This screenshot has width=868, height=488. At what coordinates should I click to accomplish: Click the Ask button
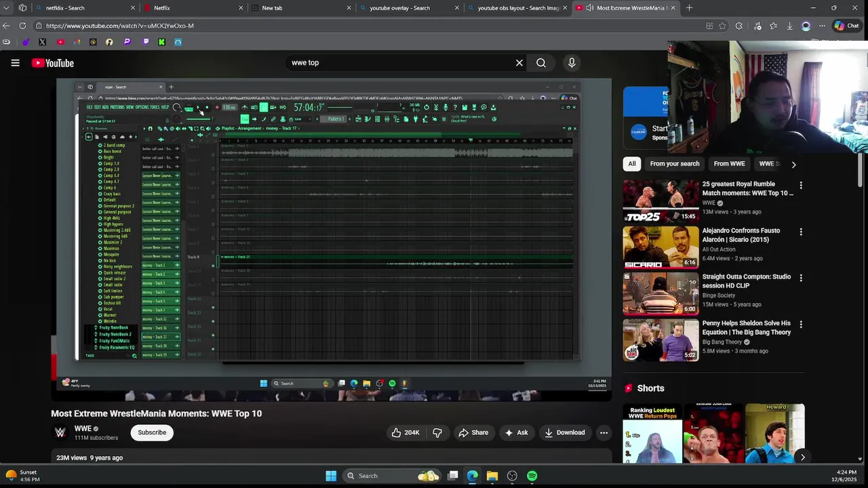[516, 432]
